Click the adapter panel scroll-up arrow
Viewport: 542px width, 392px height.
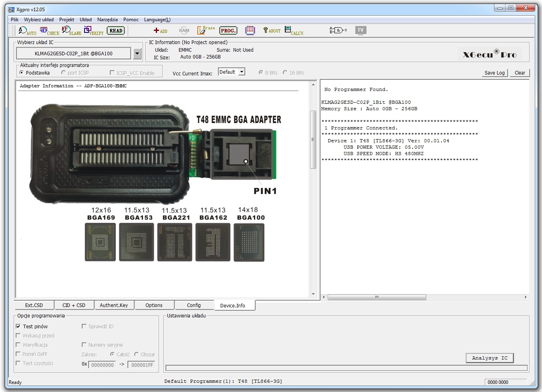[313, 85]
